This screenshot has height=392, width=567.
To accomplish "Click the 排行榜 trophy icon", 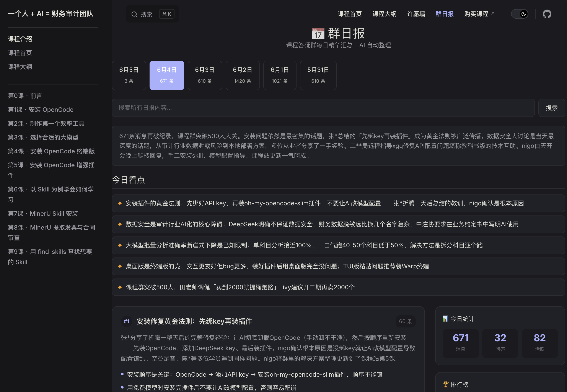I will click(x=445, y=384).
